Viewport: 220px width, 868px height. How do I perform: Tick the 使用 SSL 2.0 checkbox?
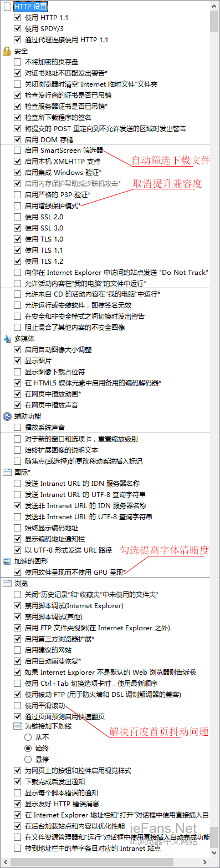point(18,217)
